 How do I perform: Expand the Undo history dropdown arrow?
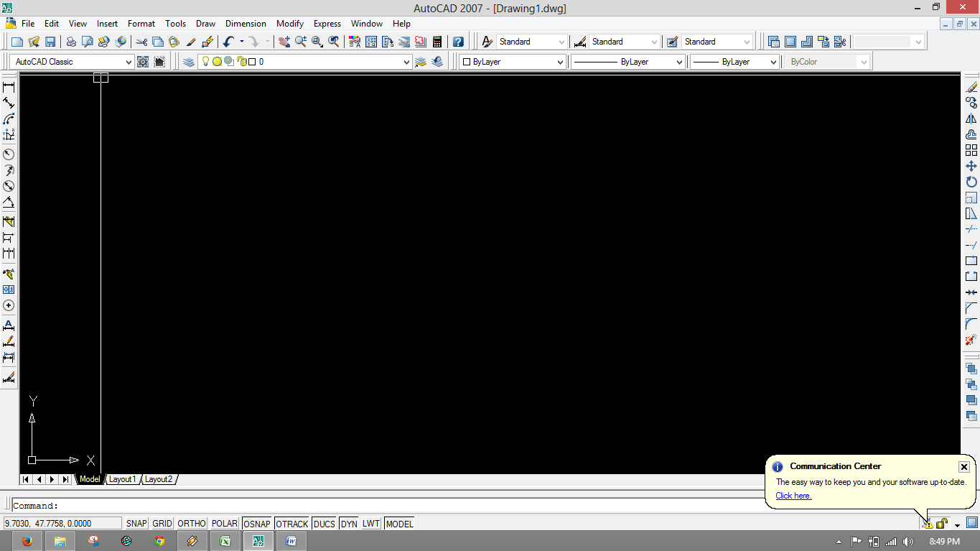pyautogui.click(x=242, y=42)
